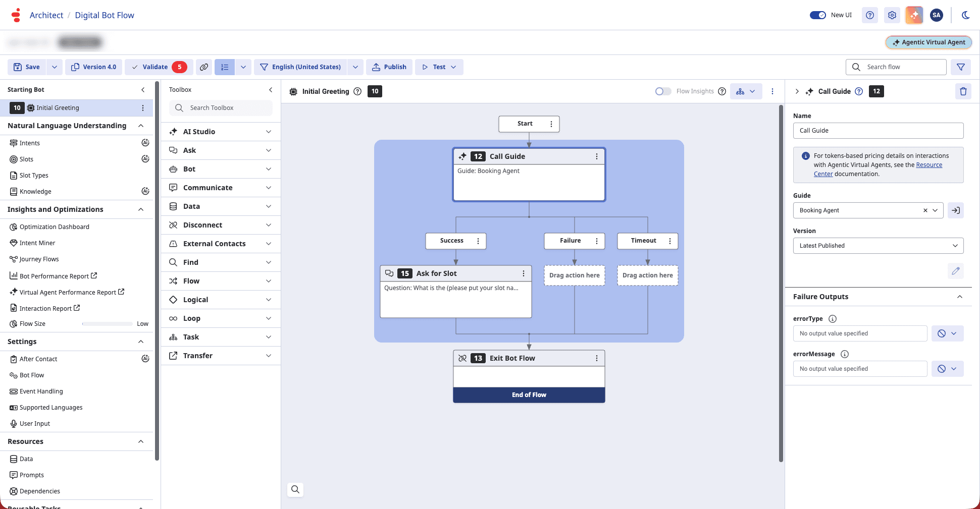Open the Ask for Slot node options menu

[524, 273]
